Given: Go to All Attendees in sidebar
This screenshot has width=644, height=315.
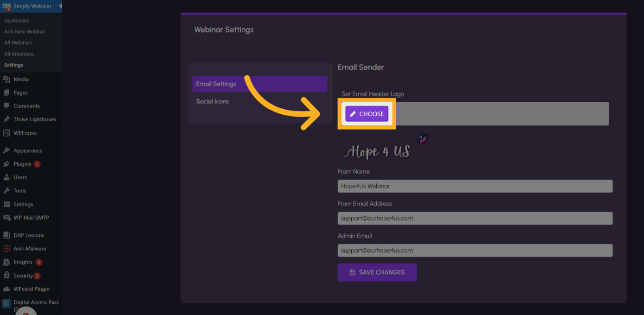Looking at the screenshot, I should point(19,54).
